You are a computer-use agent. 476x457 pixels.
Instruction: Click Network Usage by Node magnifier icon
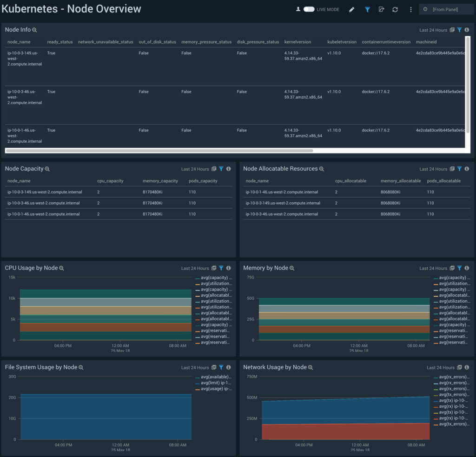(x=311, y=368)
